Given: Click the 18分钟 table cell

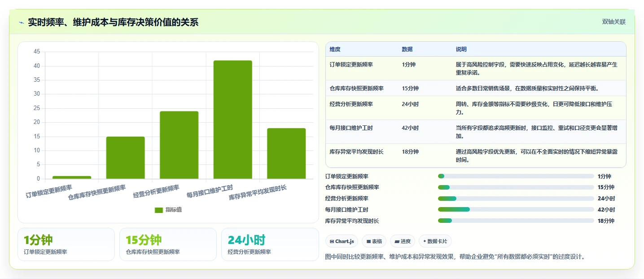Looking at the screenshot, I should coord(410,152).
